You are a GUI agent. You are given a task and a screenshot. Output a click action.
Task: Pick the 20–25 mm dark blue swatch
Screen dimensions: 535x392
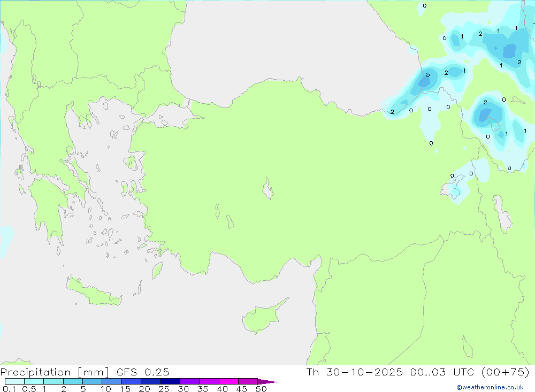(151, 381)
